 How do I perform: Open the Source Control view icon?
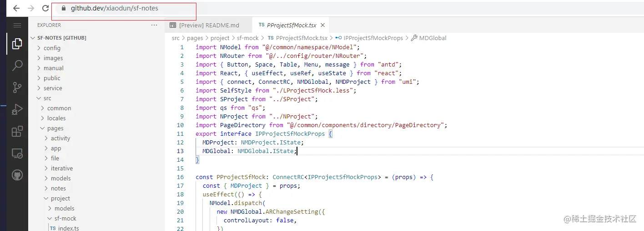pos(17,87)
